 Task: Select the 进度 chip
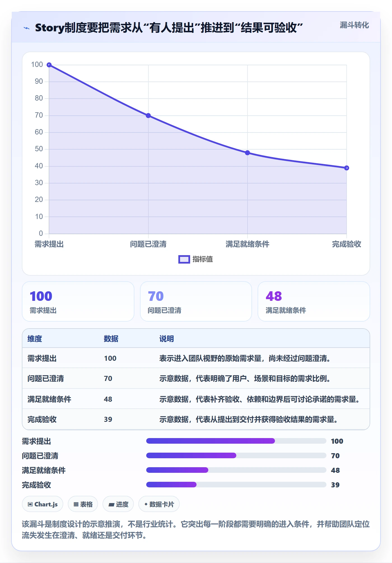118,504
